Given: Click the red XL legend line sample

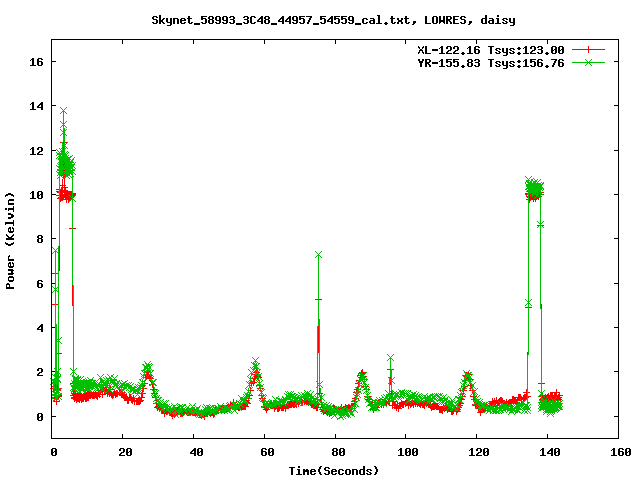Looking at the screenshot, I should coord(588,50).
